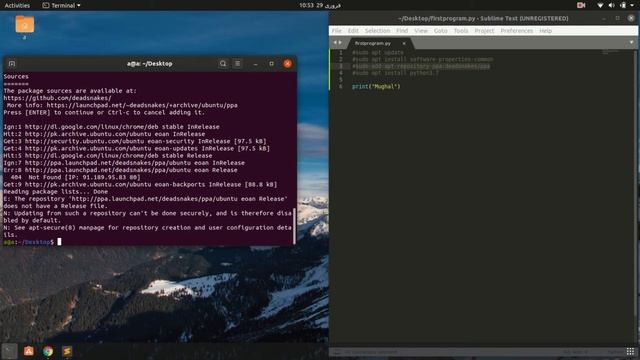Image resolution: width=640 pixels, height=360 pixels.
Task: Open the Help menu in Sublime Text
Action: point(545,31)
